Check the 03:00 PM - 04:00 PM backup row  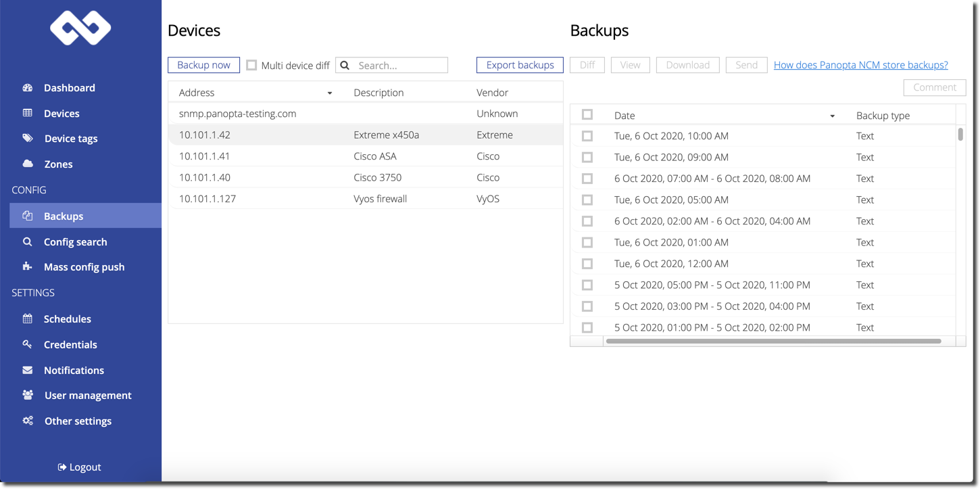tap(587, 306)
